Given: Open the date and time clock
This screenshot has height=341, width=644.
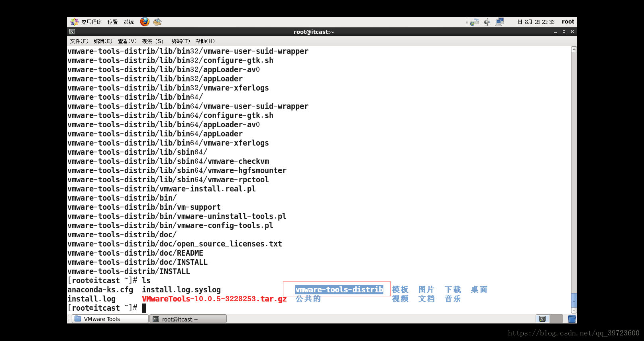Looking at the screenshot, I should (536, 22).
